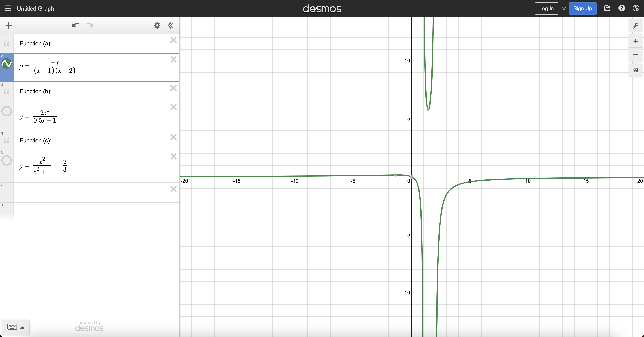
Task: Delete Function (a) label with its X button
Action: [173, 40]
